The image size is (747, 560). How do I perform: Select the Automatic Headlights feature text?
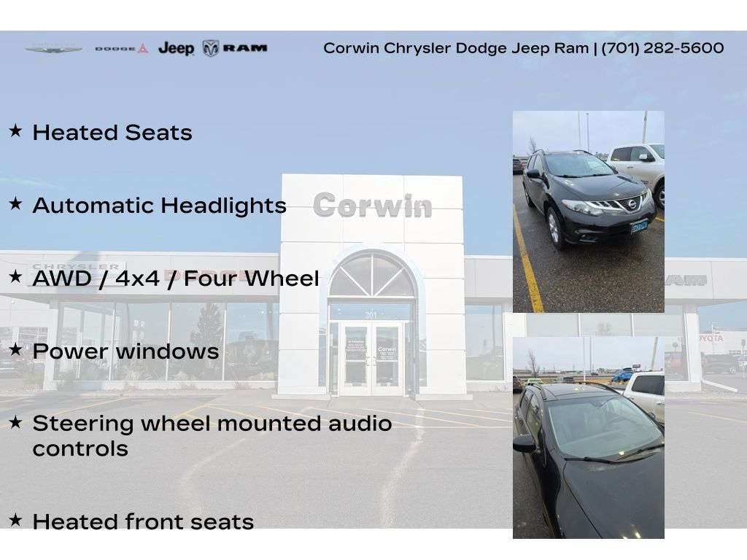coord(159,206)
